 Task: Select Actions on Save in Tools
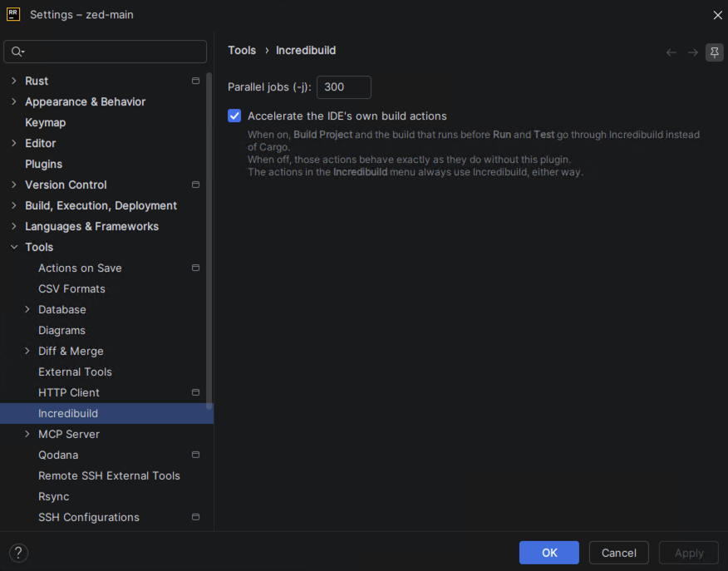[x=80, y=268]
